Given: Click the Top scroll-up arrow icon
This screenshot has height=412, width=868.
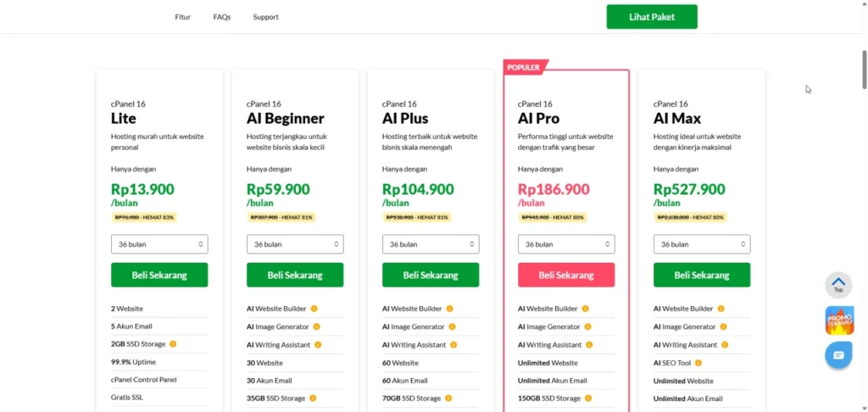Looking at the screenshot, I should coord(838,285).
